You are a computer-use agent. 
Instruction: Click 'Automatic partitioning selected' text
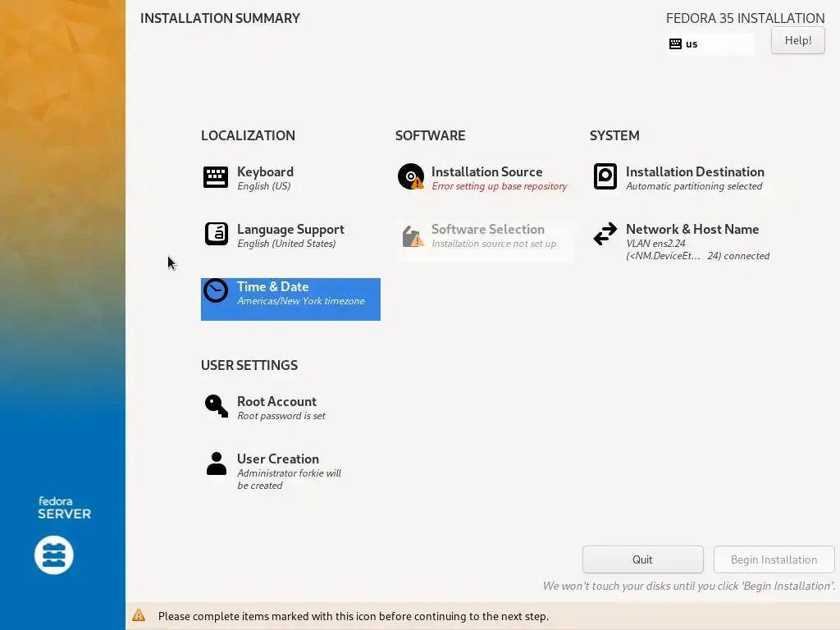click(694, 186)
